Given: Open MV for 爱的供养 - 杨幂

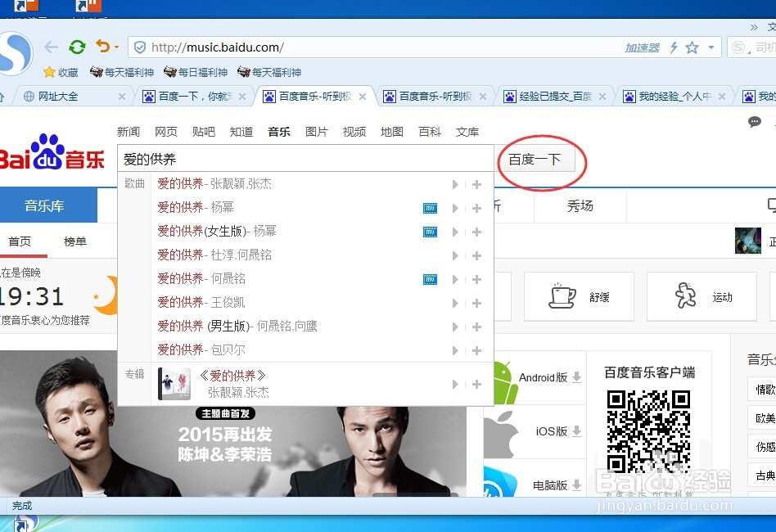Looking at the screenshot, I should (x=430, y=209).
